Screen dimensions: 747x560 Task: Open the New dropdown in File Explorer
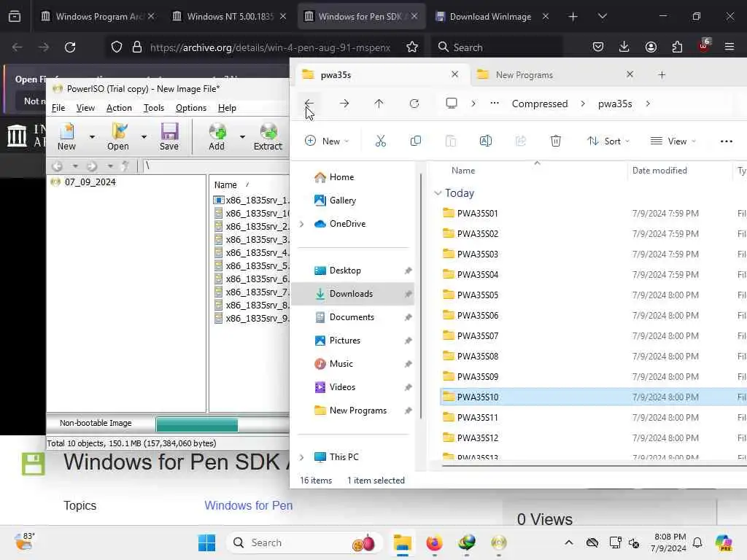[x=328, y=141]
